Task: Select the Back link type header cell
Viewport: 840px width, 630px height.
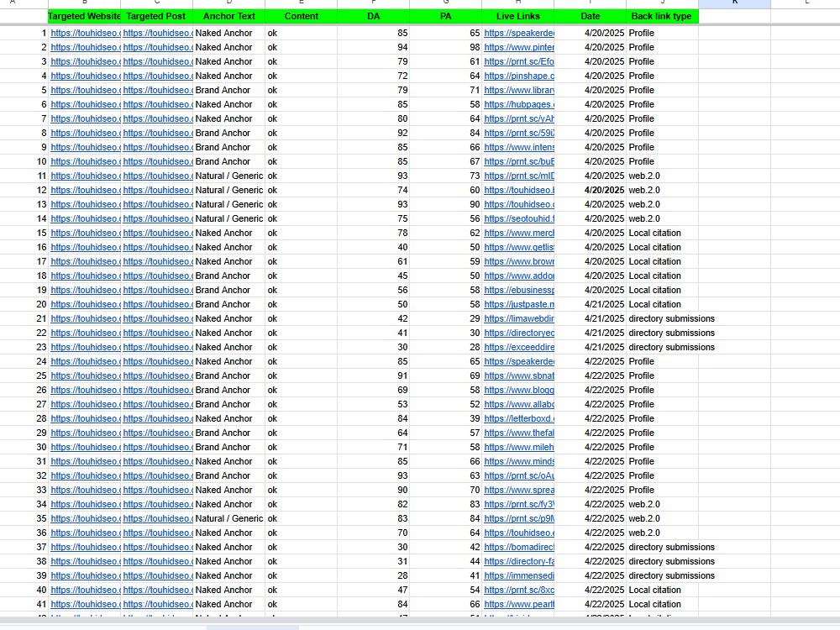Action: pos(662,16)
